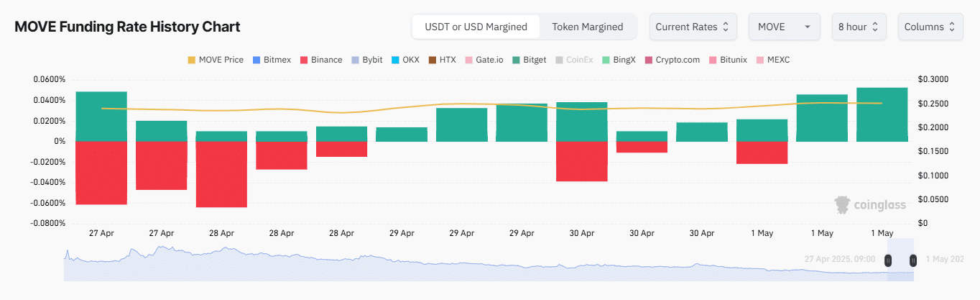Screen dimensions: 980x300
Task: Switch to USDT or USD Margined tab
Action: [476, 27]
